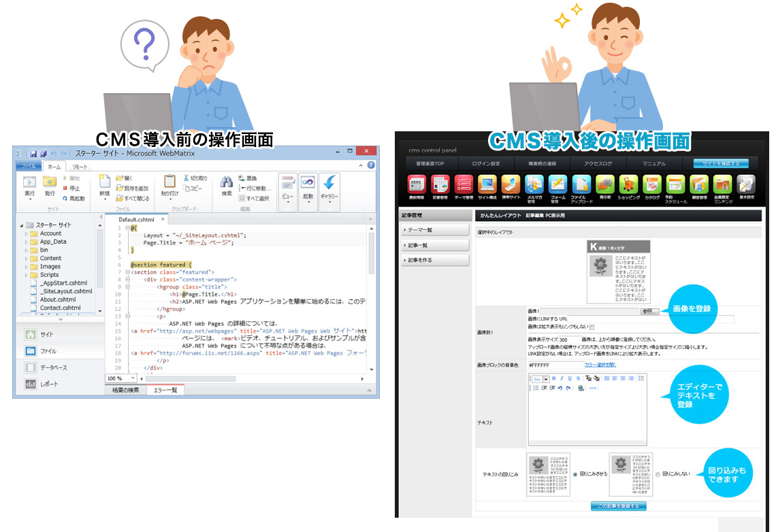Select 回りこみしない radio button
This screenshot has height=532, width=776.
coord(658,474)
